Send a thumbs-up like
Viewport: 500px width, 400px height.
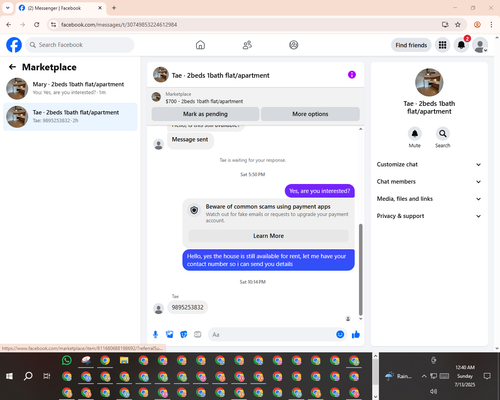coord(356,334)
